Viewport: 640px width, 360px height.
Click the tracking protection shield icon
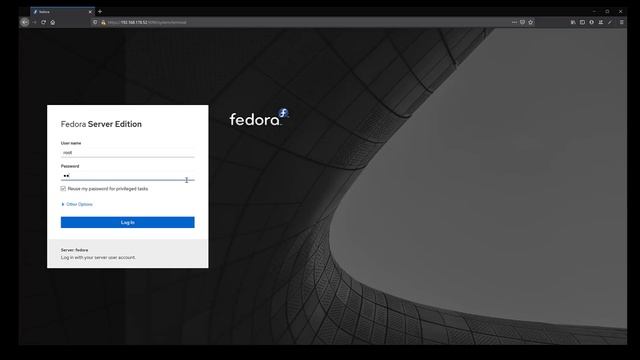95,22
